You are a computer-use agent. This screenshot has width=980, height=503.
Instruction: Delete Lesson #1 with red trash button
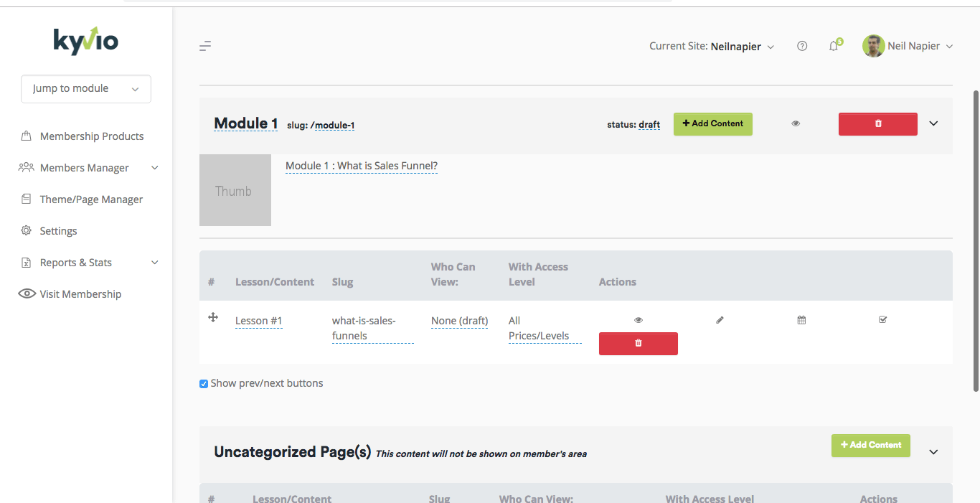pos(639,343)
